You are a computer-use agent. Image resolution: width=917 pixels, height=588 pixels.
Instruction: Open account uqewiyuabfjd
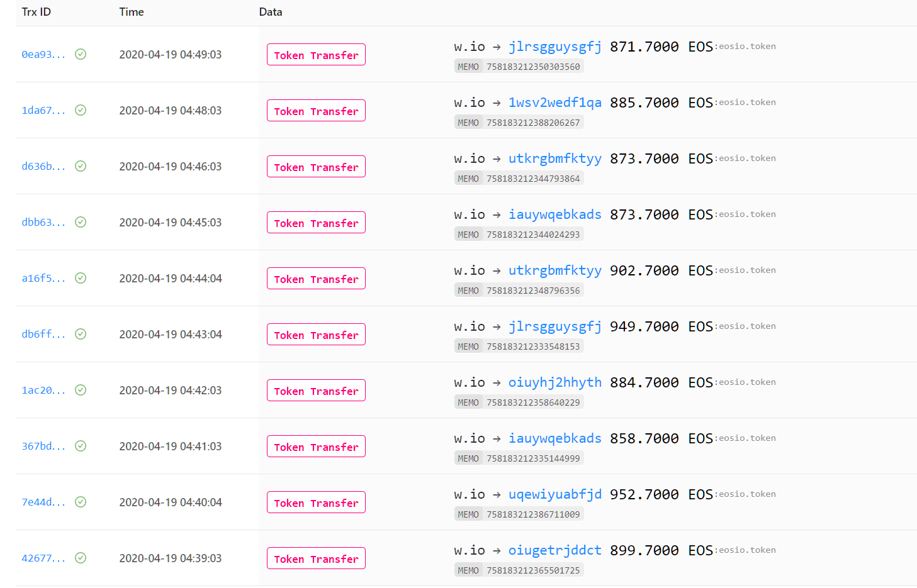[x=555, y=495]
